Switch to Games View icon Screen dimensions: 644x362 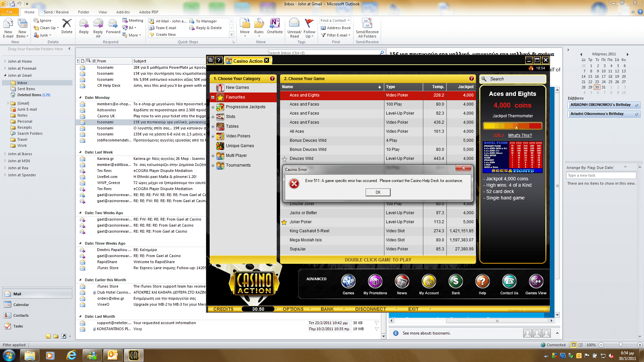coord(536,282)
